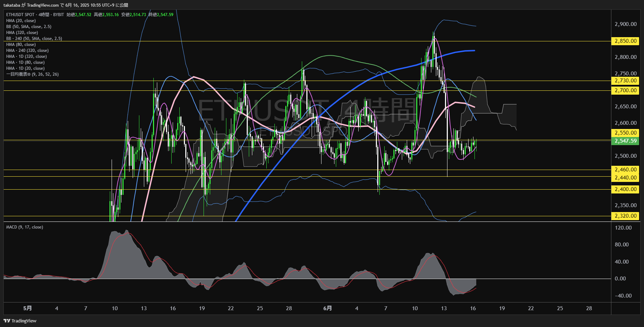Select the HMA (80, close) indicator legend

tap(21, 45)
